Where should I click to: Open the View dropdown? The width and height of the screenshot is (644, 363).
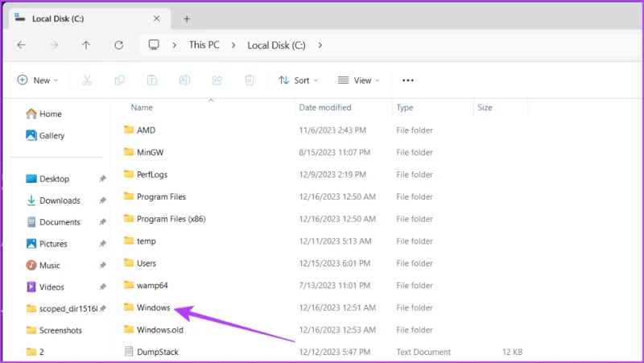pyautogui.click(x=358, y=80)
